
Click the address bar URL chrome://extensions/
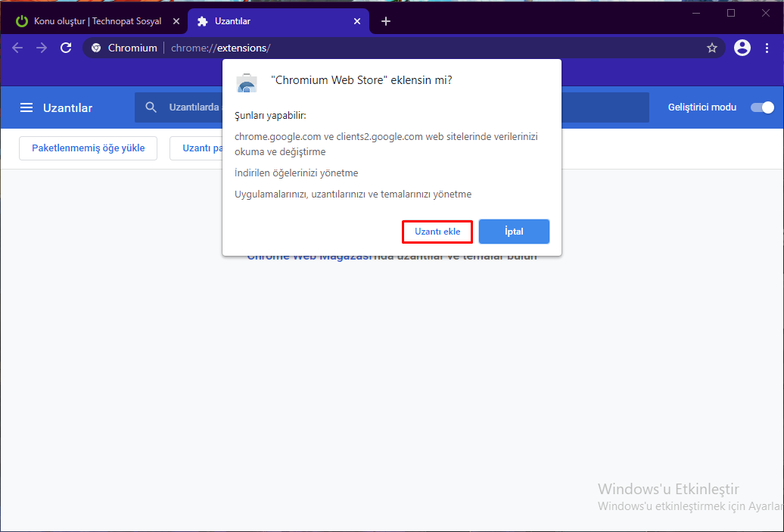coord(220,48)
